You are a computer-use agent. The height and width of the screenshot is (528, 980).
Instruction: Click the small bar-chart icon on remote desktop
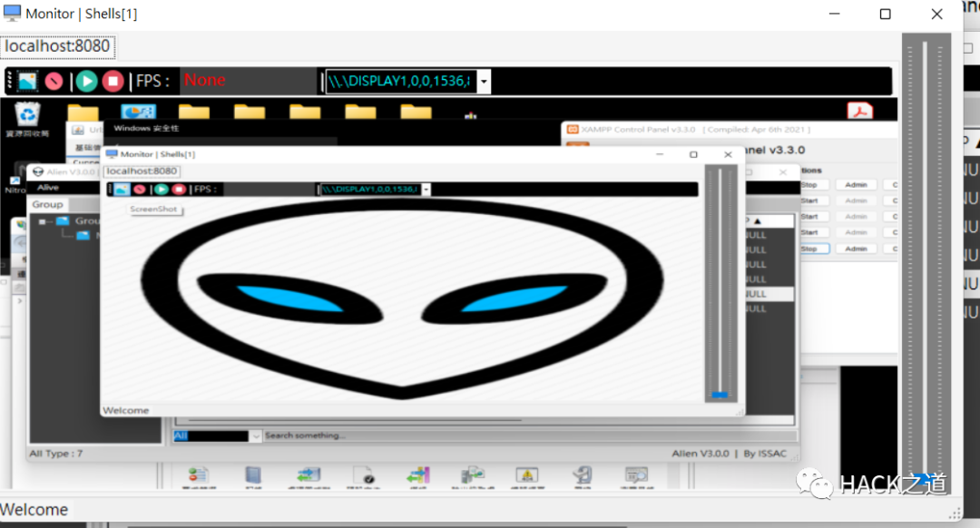click(x=471, y=115)
